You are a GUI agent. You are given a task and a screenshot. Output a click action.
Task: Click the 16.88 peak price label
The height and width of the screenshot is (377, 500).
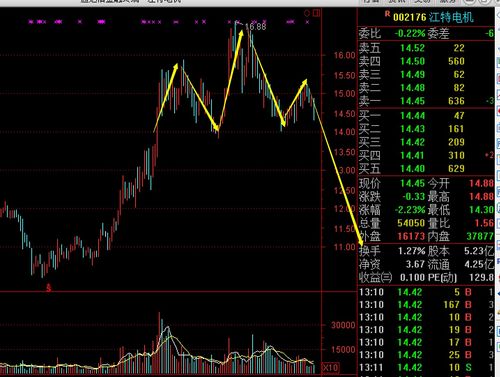256,27
